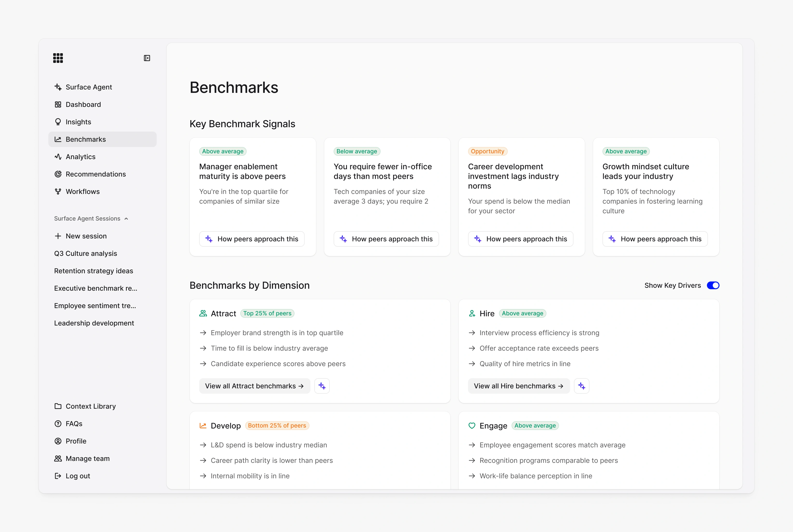This screenshot has width=793, height=532.
Task: Click sparkle AI button beside View all Attract benchmarks
Action: (322, 386)
